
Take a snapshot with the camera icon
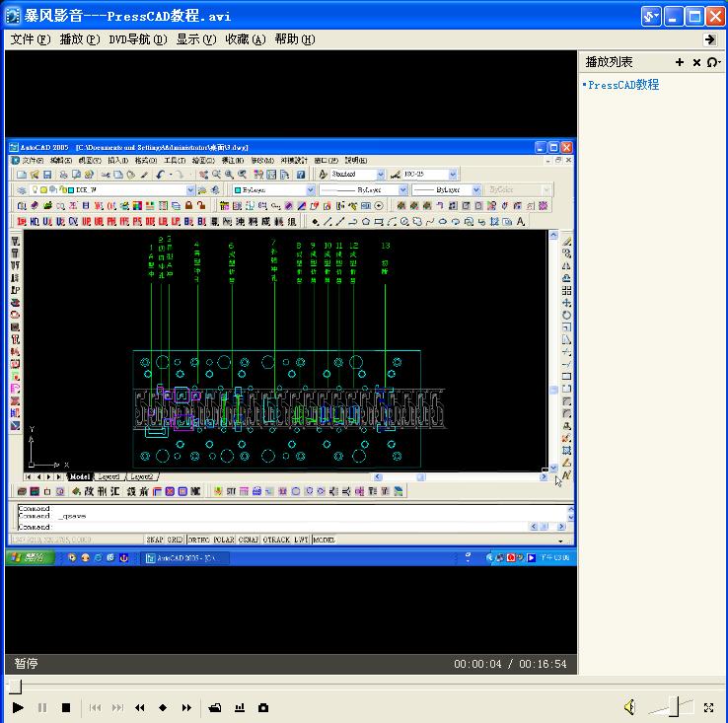point(263,707)
